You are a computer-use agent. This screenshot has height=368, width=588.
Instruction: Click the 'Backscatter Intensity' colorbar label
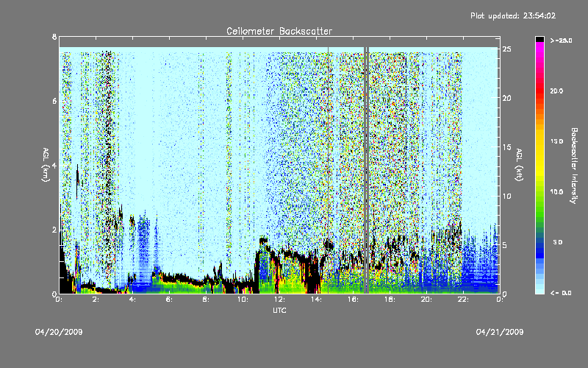[x=574, y=166]
